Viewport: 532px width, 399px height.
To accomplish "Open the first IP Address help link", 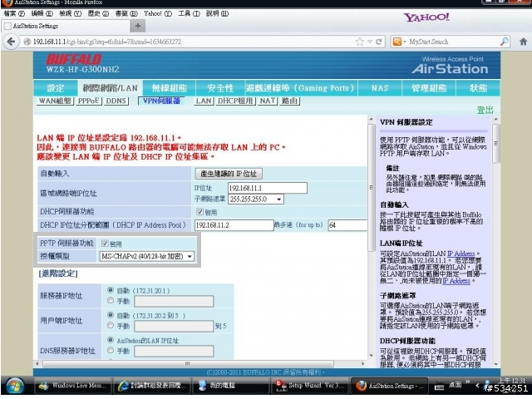I will point(461,254).
